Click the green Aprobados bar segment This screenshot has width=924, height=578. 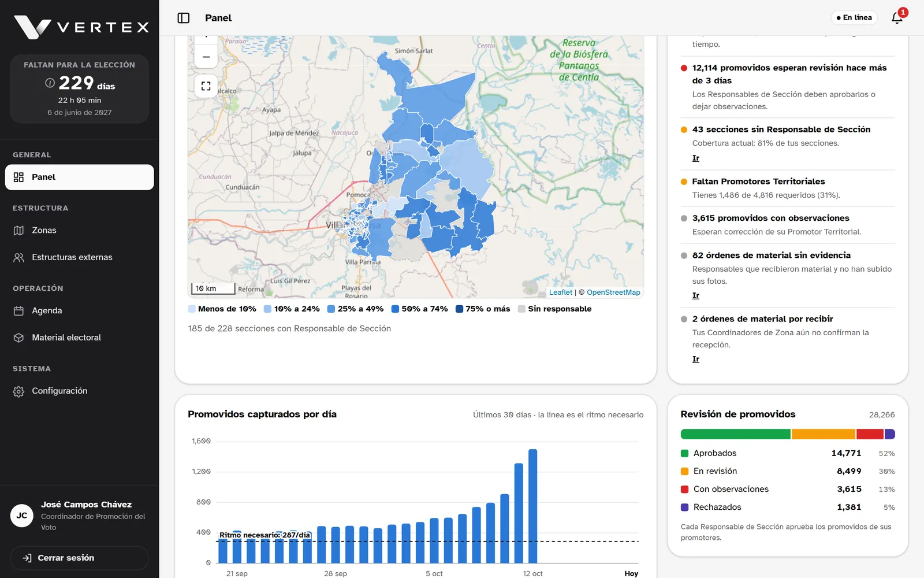click(736, 434)
